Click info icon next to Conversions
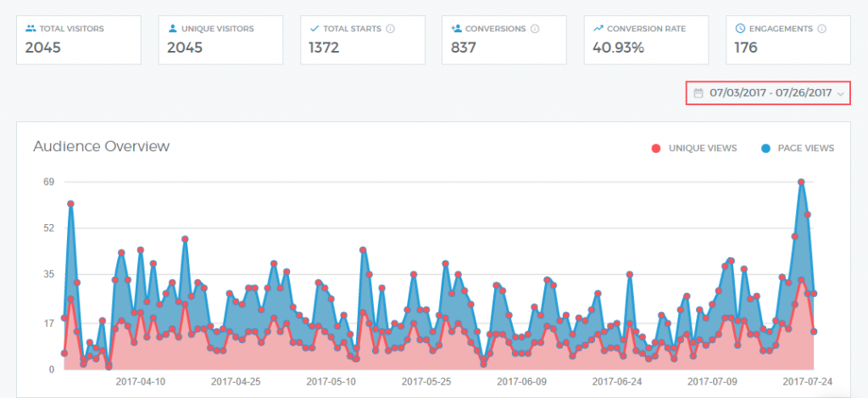Viewport: 868px width, 398px height. [x=535, y=29]
